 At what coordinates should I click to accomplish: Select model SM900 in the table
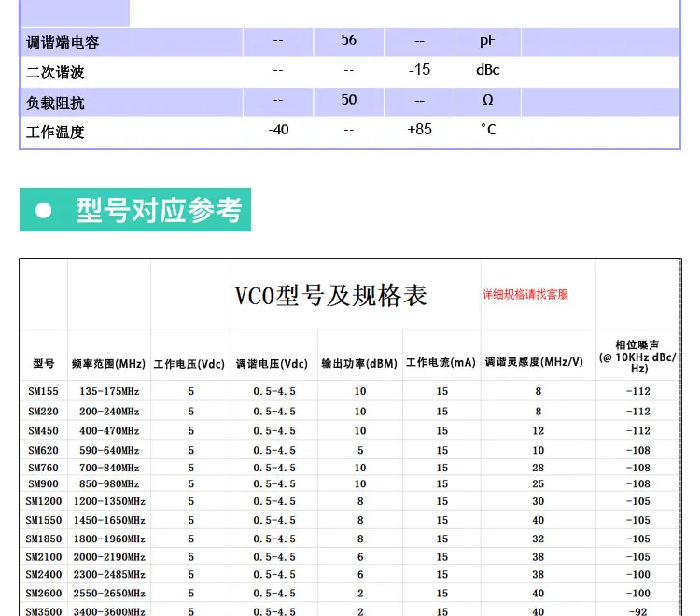point(43,483)
